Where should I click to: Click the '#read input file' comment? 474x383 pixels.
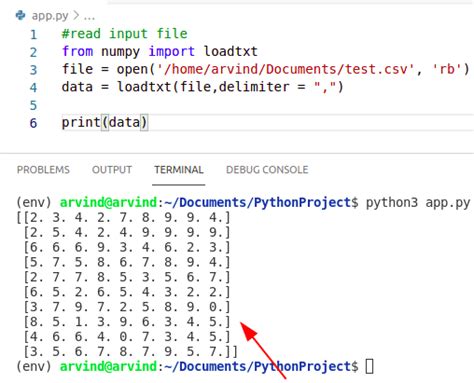[125, 34]
